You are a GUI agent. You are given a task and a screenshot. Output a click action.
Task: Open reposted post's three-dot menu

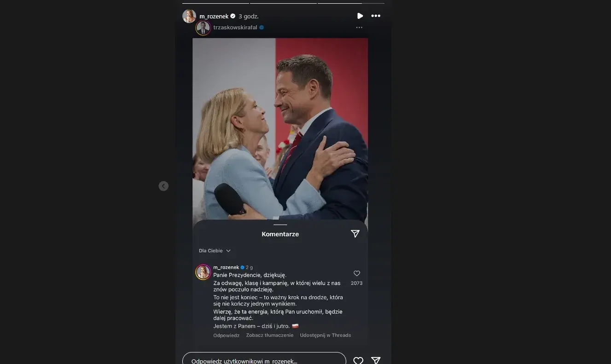(x=359, y=28)
